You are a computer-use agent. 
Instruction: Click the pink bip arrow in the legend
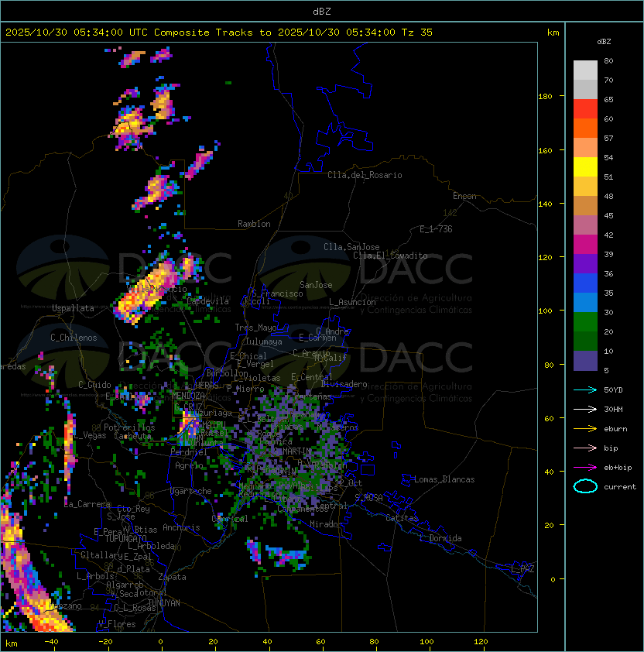(585, 448)
